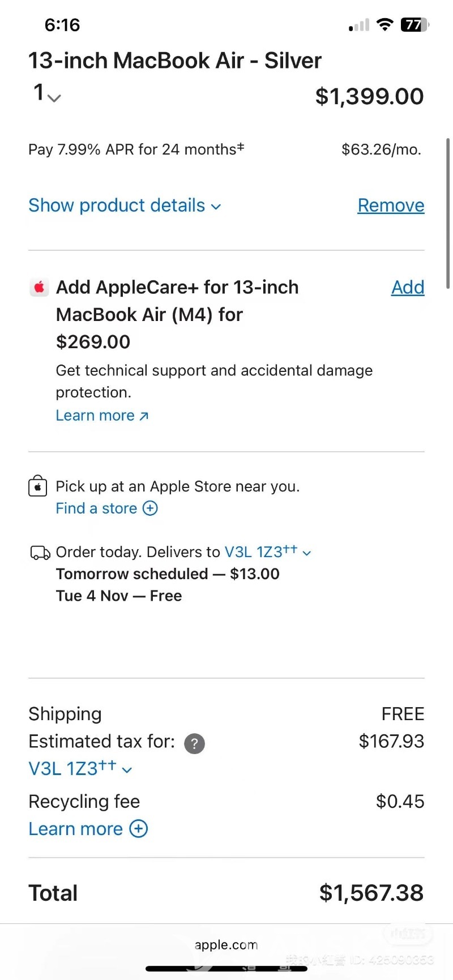Click Find a store link
Viewport: 453px width, 980px height.
96,508
